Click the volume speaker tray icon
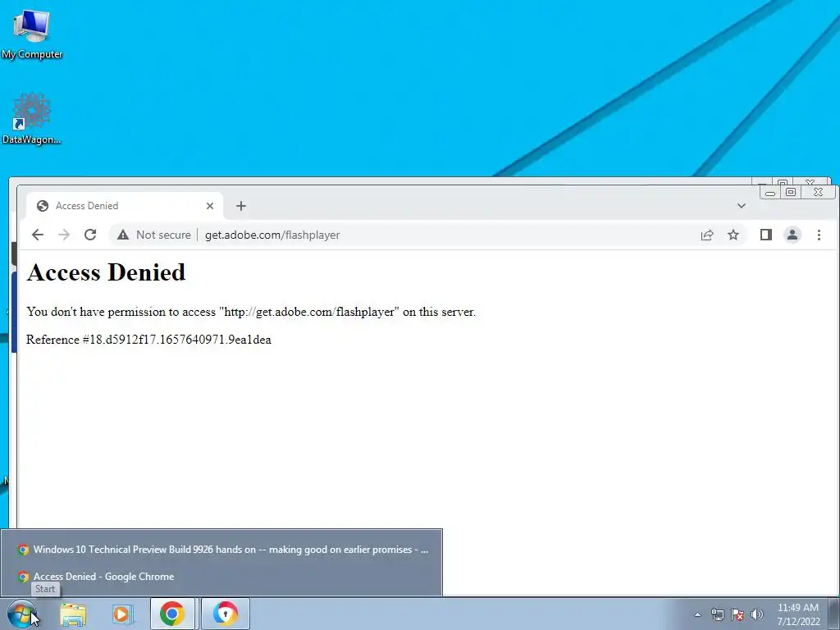840x630 pixels. coord(757,614)
